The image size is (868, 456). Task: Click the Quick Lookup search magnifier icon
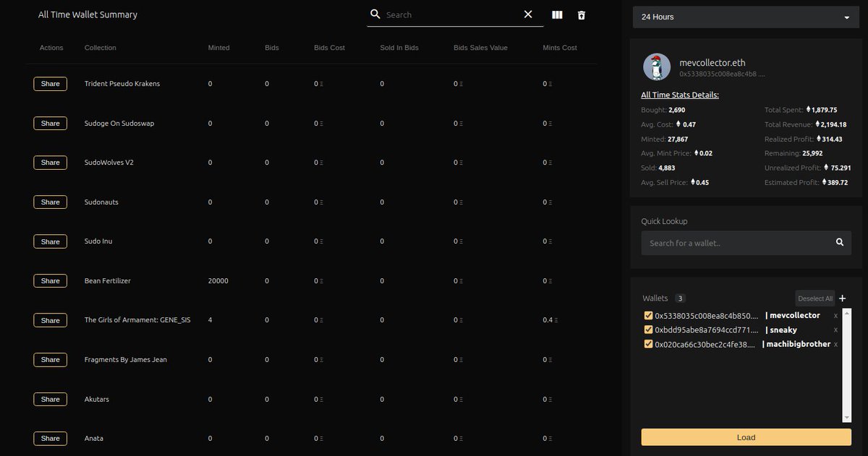pyautogui.click(x=840, y=243)
